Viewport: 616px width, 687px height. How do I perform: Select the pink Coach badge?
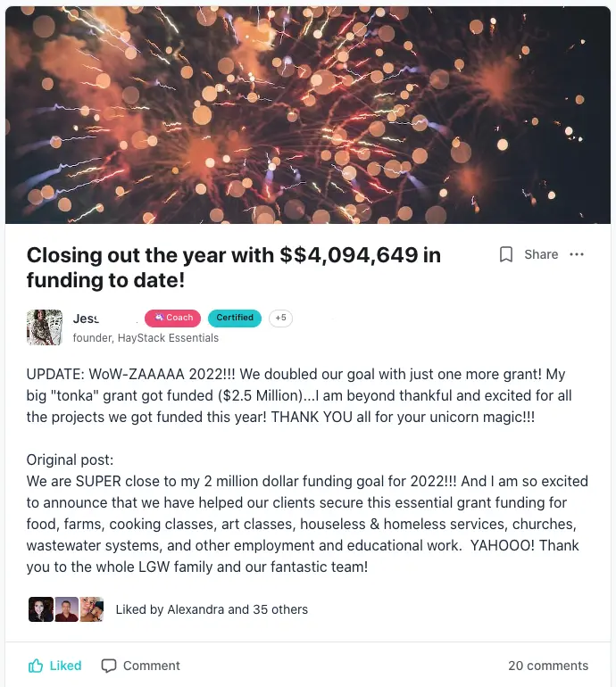[173, 318]
